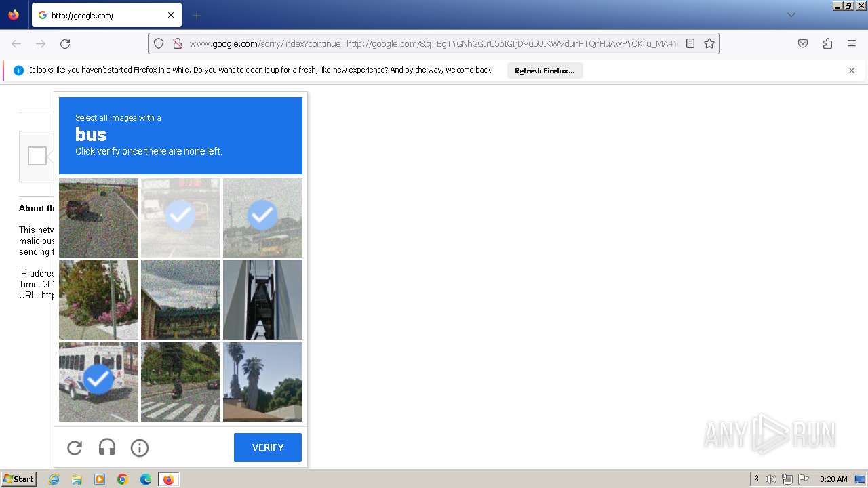Open a new tab with plus button
Viewport: 868px width, 488px height.
(197, 15)
